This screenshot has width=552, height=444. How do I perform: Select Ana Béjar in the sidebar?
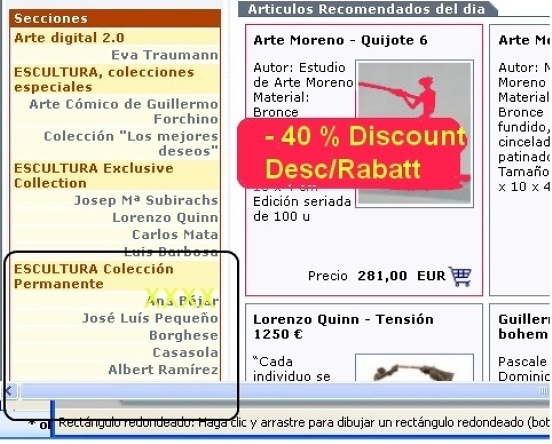coord(182,301)
